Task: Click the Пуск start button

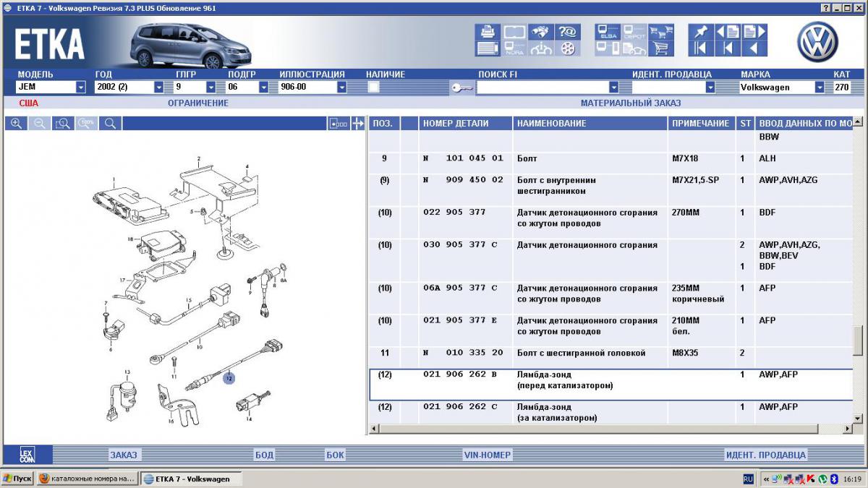Action: 17,479
